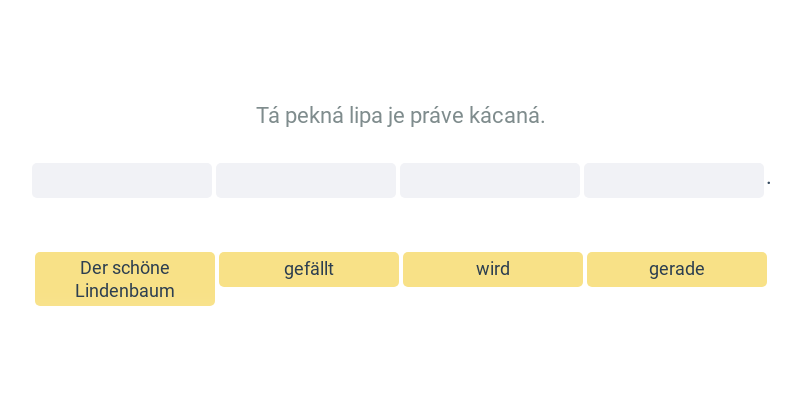The height and width of the screenshot is (400, 800).
Task: Focus the rightmost gray answer box
Action: pyautogui.click(x=674, y=180)
